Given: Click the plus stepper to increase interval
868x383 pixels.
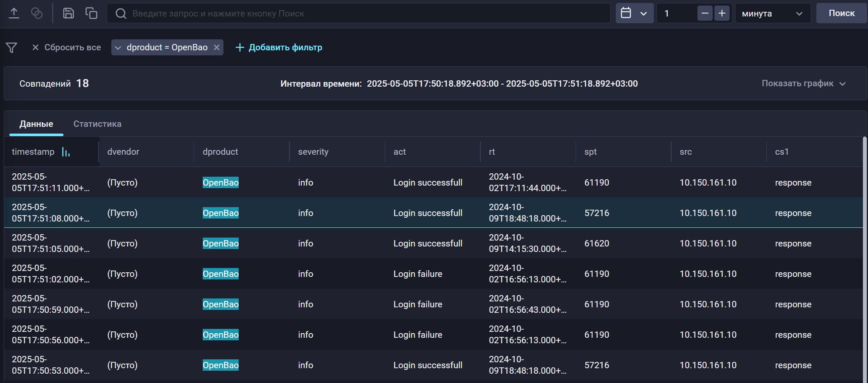Looking at the screenshot, I should click(722, 13).
